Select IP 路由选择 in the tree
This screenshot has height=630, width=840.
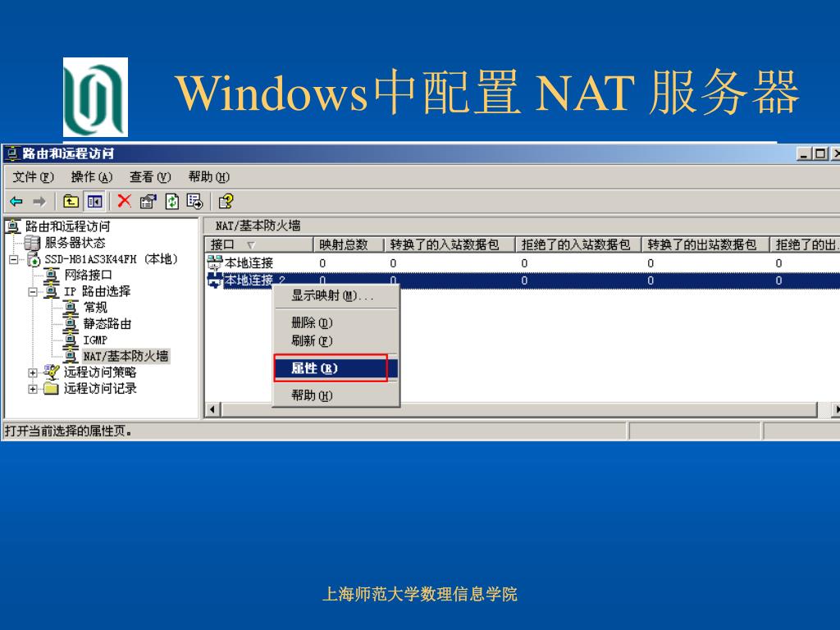click(97, 291)
